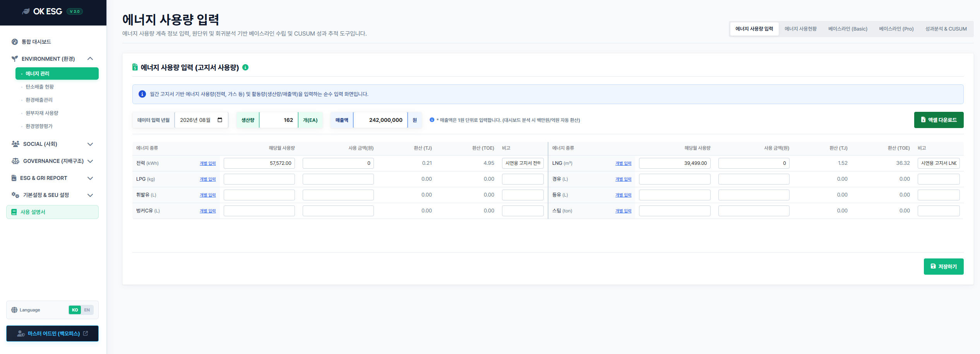This screenshot has width=980, height=354.
Task: Open 에너지 관리 in the sidebar
Action: (x=57, y=74)
